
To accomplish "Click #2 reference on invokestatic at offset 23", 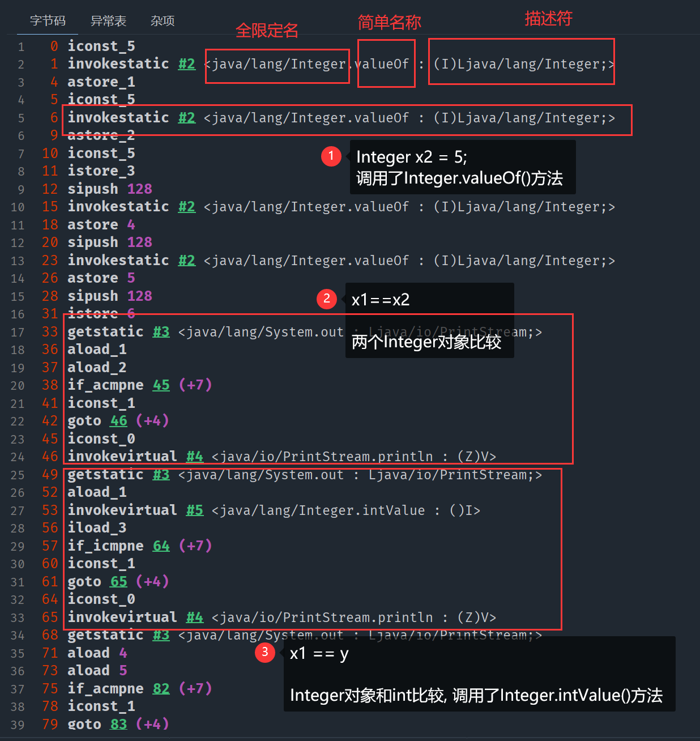I will [187, 261].
